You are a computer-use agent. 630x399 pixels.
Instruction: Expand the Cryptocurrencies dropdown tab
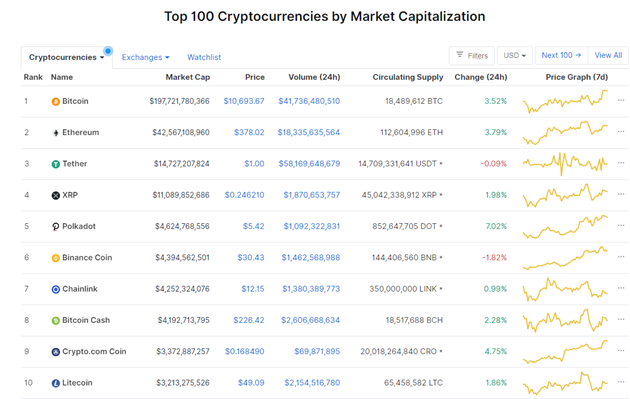click(x=67, y=57)
